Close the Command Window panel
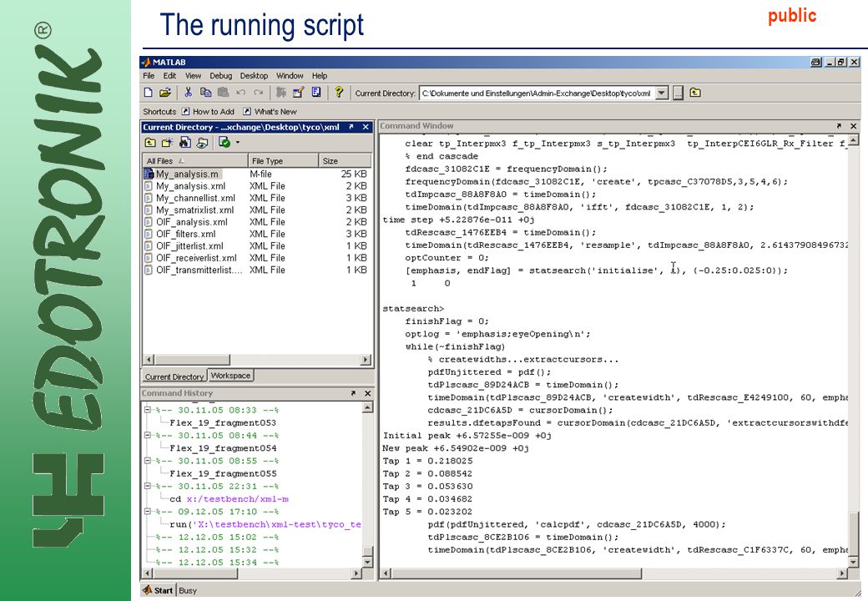Viewport: 868px width, 601px height. [x=854, y=126]
